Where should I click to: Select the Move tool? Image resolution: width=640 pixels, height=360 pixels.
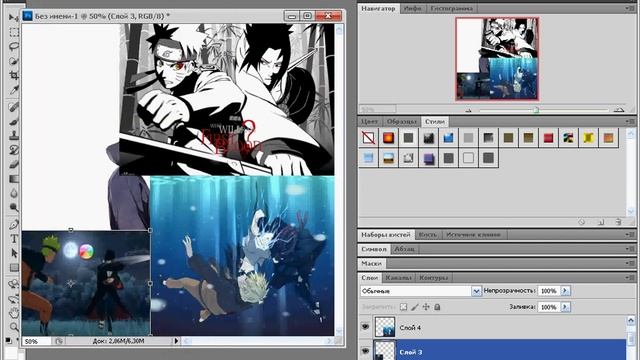tap(13, 17)
